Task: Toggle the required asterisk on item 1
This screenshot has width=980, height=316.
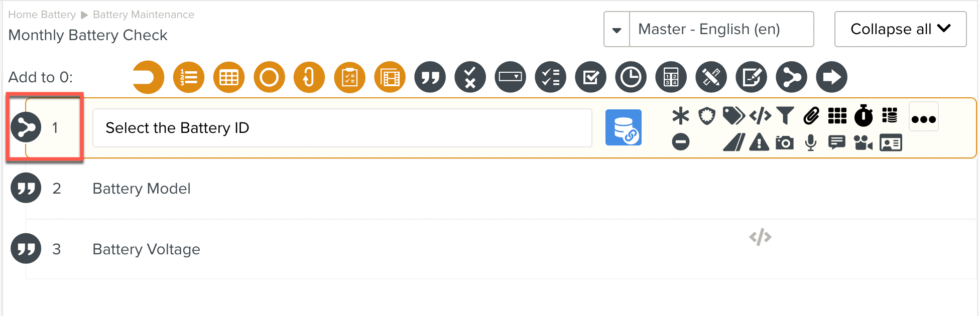Action: tap(681, 116)
